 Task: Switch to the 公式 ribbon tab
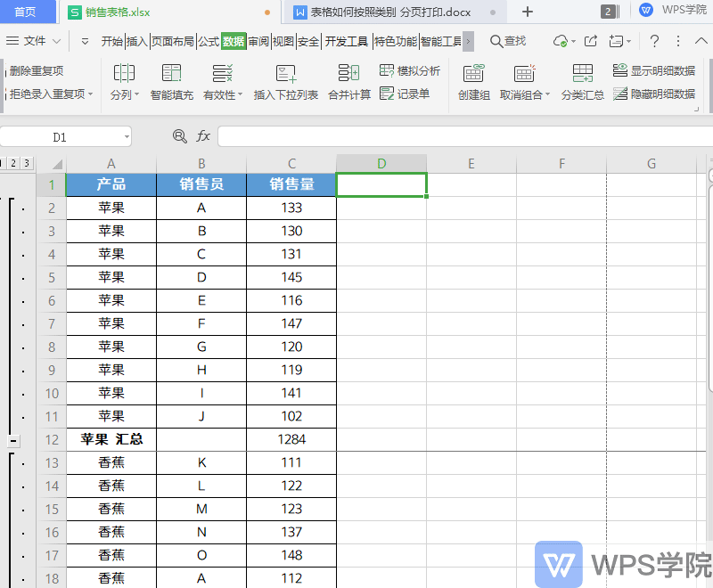pyautogui.click(x=209, y=41)
